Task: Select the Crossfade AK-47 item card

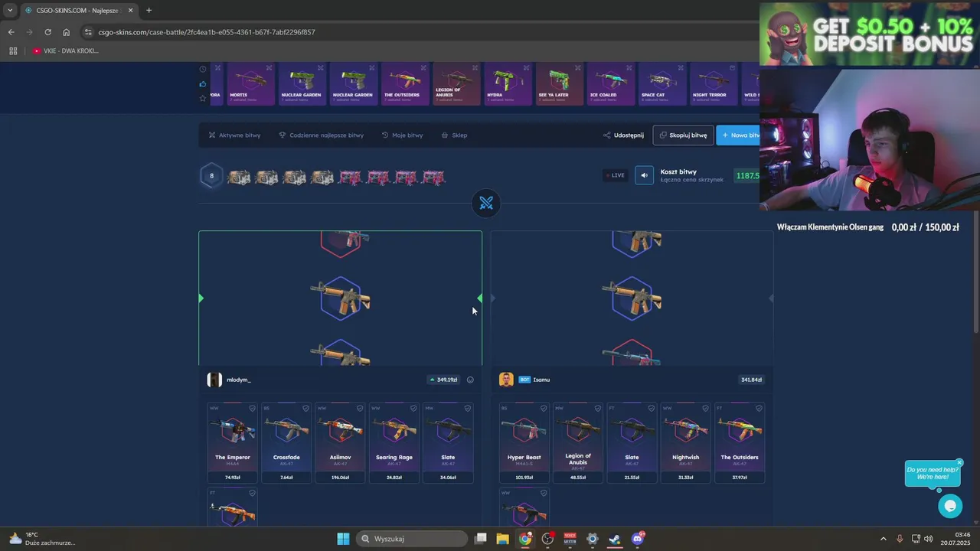Action: 286,443
